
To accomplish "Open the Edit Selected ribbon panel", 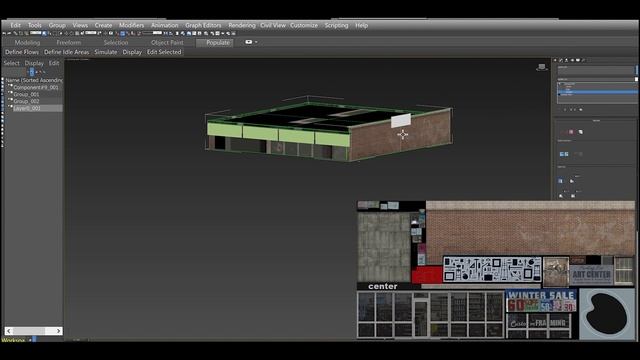I will [164, 52].
